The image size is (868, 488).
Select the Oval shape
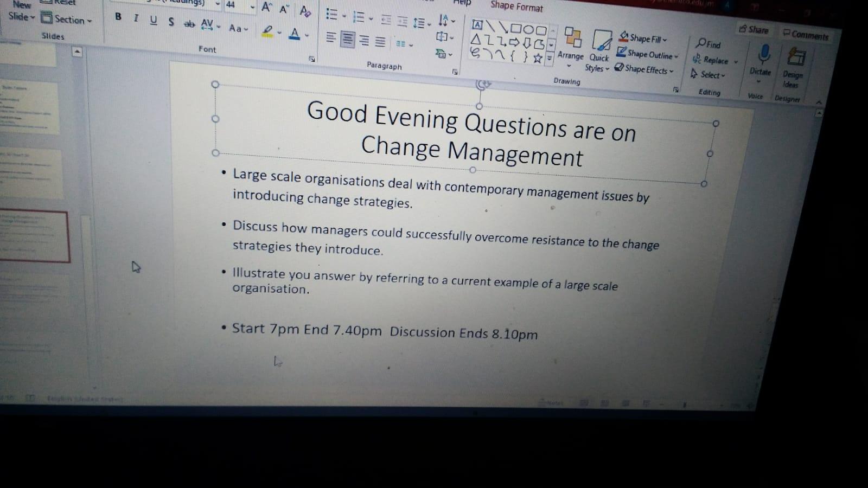click(x=528, y=29)
